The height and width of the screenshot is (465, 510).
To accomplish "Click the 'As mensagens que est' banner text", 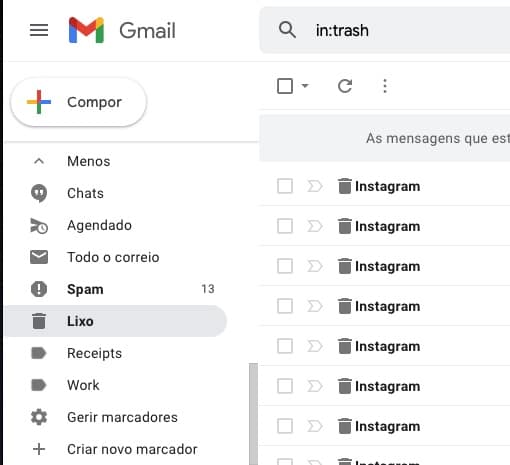I will point(438,138).
